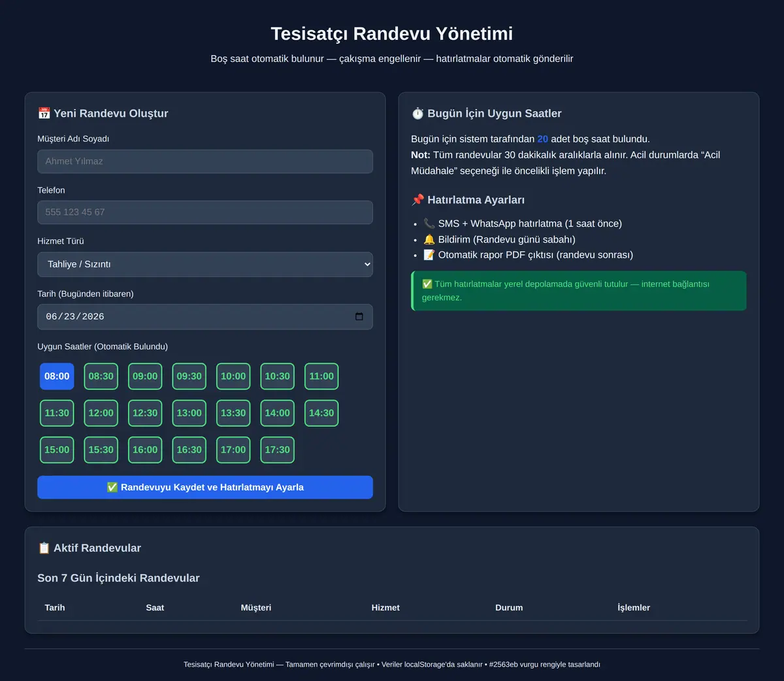Pick the 09:00 time slot
Image resolution: width=784 pixels, height=681 pixels.
click(x=145, y=376)
